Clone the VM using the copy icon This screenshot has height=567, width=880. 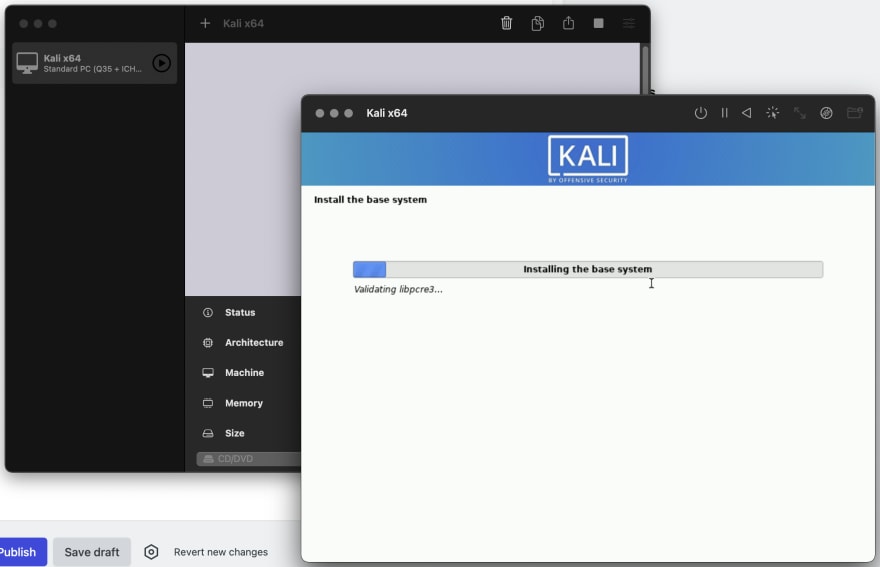538,23
